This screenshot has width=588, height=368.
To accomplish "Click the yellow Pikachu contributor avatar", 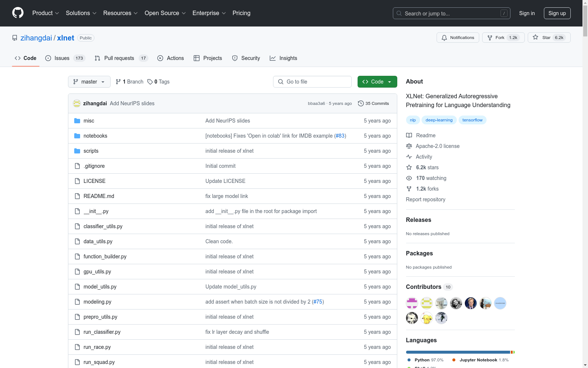I will pos(427,318).
